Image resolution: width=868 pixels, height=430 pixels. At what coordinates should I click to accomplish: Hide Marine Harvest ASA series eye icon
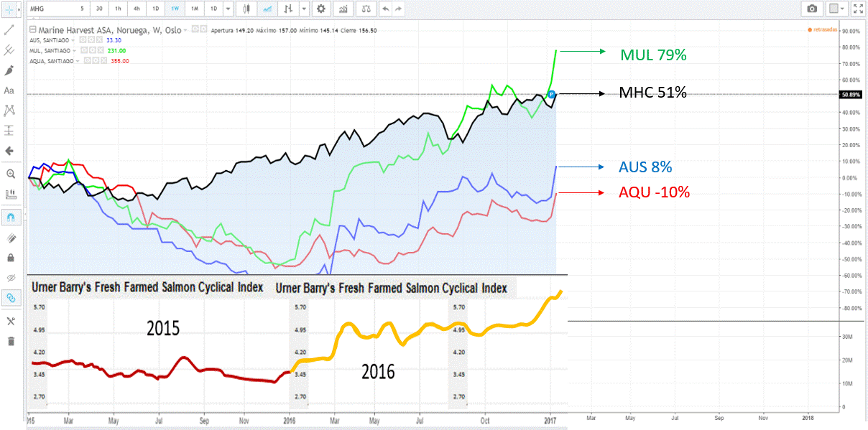195,29
